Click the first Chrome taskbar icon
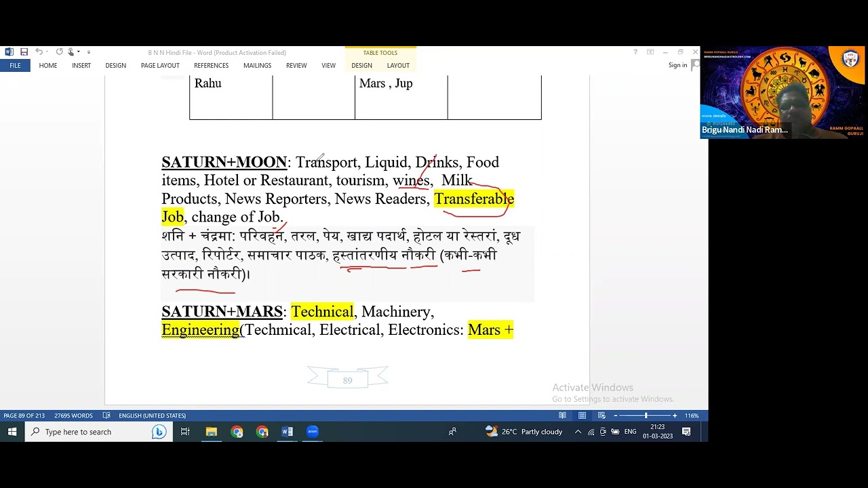 pos(237,432)
